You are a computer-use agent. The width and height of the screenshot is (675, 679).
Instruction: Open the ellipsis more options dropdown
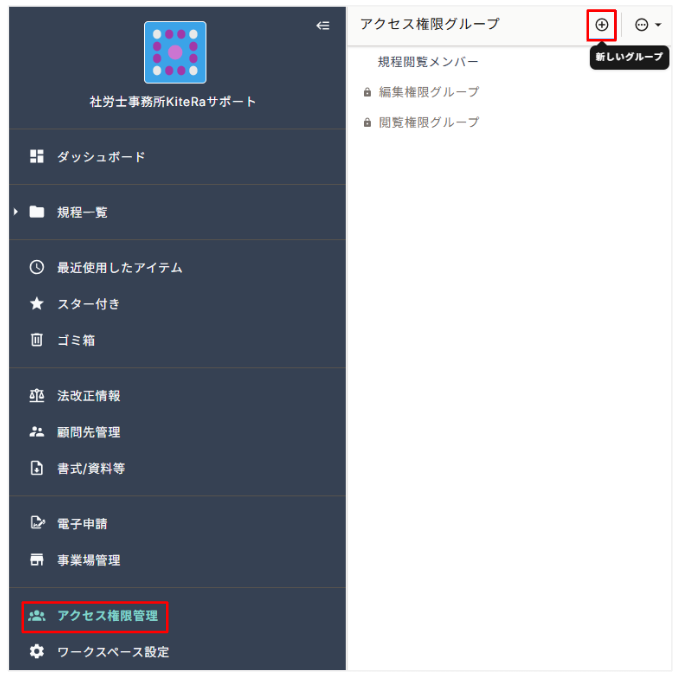pyautogui.click(x=647, y=25)
